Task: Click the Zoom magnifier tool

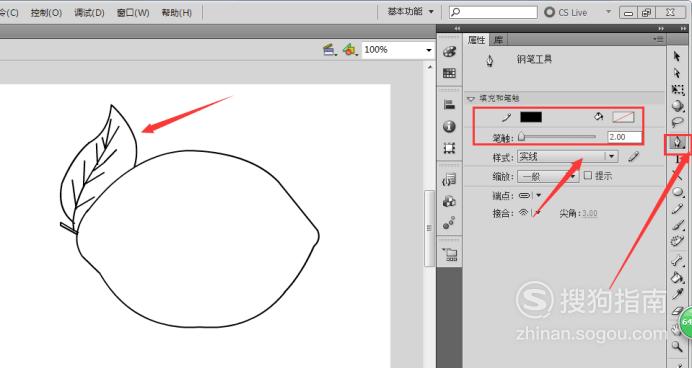Action: click(677, 346)
